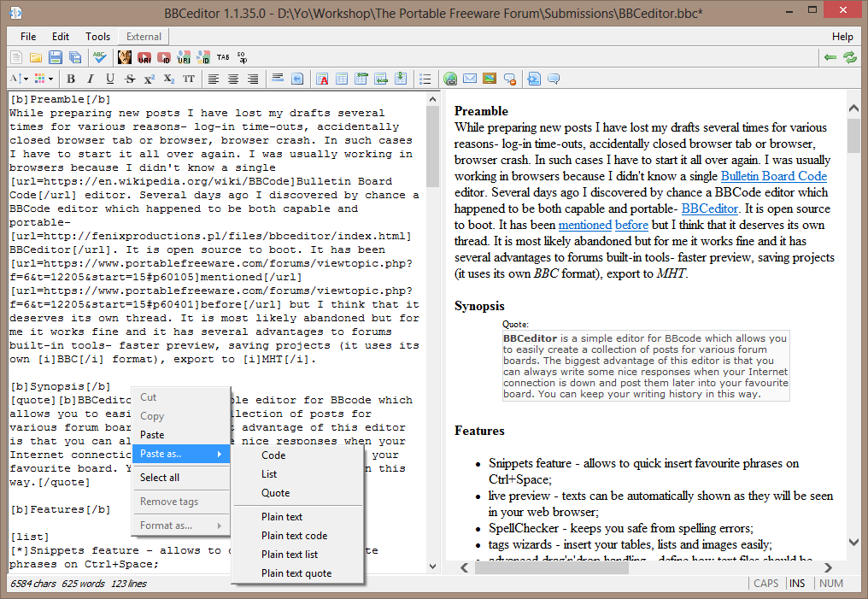Insert YouTube video by URI icon
This screenshot has width=868, height=599.
coord(144,57)
